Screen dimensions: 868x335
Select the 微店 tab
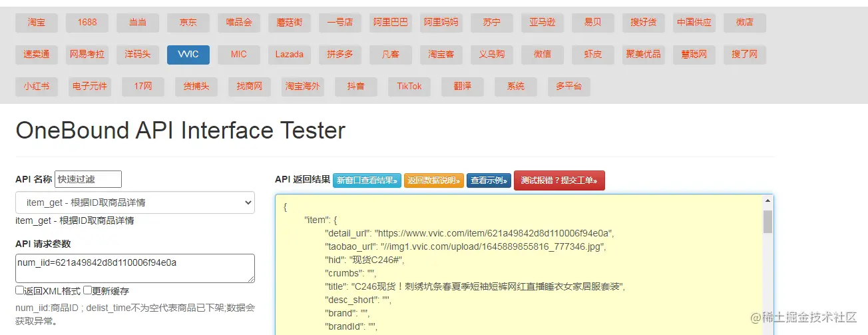click(x=745, y=23)
